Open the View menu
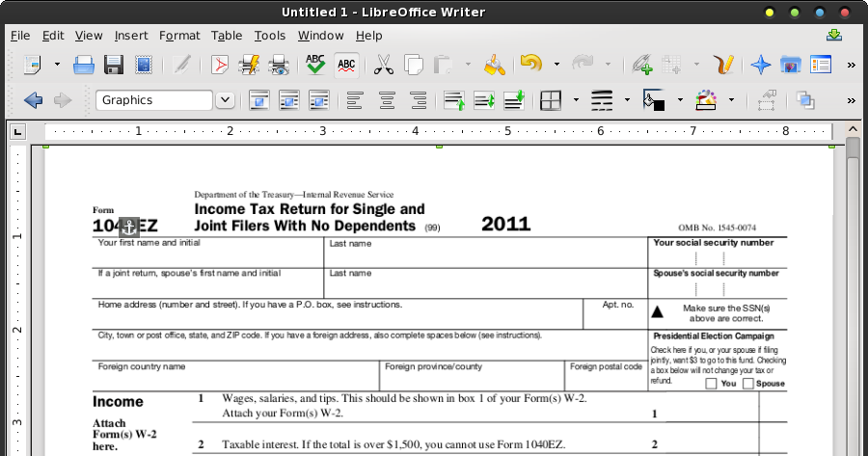868x456 pixels. (x=89, y=36)
